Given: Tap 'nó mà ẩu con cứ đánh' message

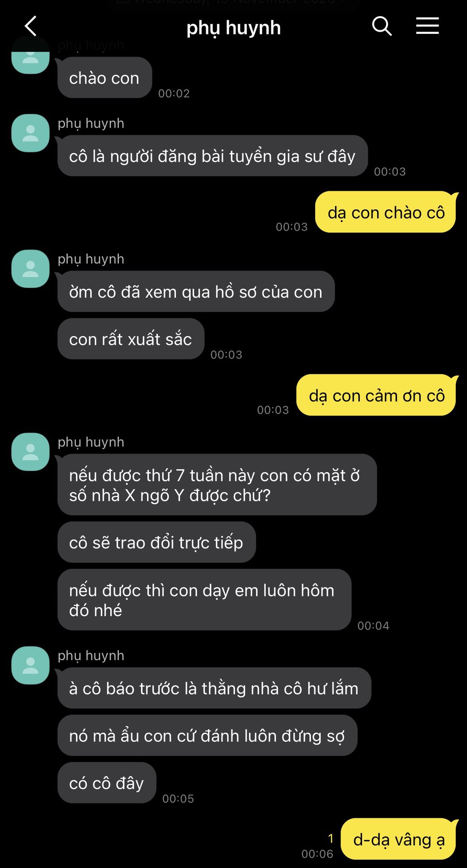Looking at the screenshot, I should pos(207,735).
